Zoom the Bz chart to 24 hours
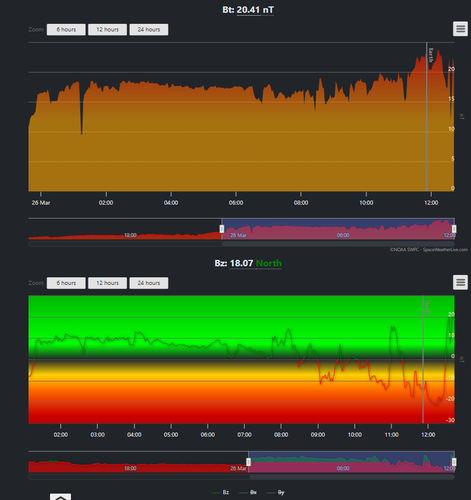This screenshot has width=471, height=500. coord(149,283)
